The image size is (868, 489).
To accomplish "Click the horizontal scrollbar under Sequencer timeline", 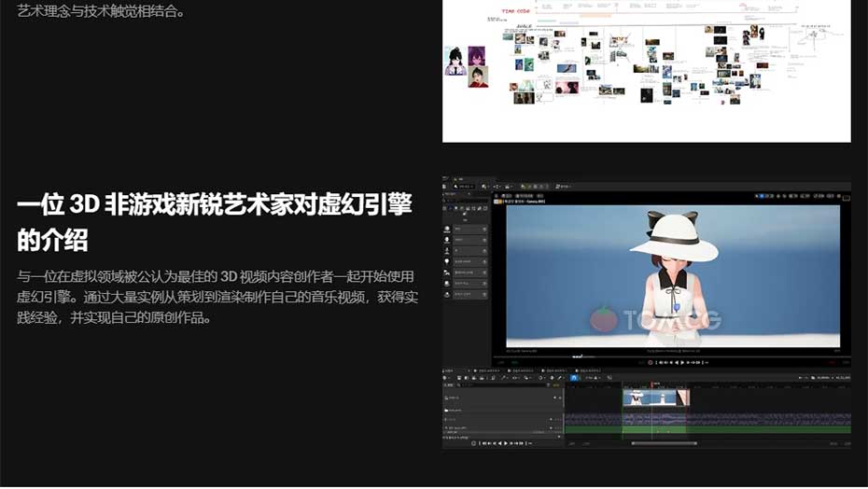I will [665, 443].
